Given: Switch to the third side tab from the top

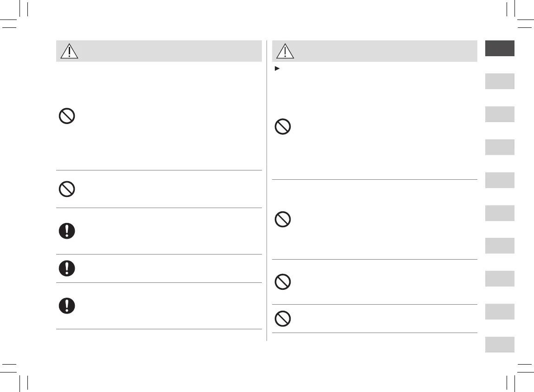Looking at the screenshot, I should tap(500, 114).
